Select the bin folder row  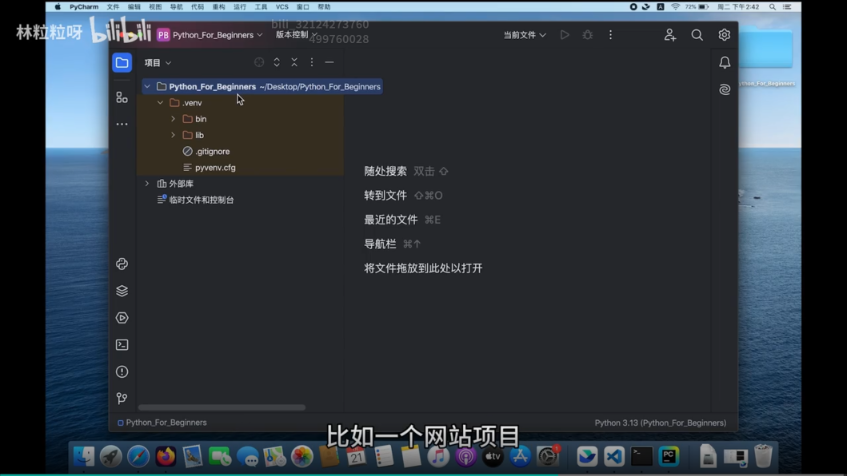coord(240,119)
